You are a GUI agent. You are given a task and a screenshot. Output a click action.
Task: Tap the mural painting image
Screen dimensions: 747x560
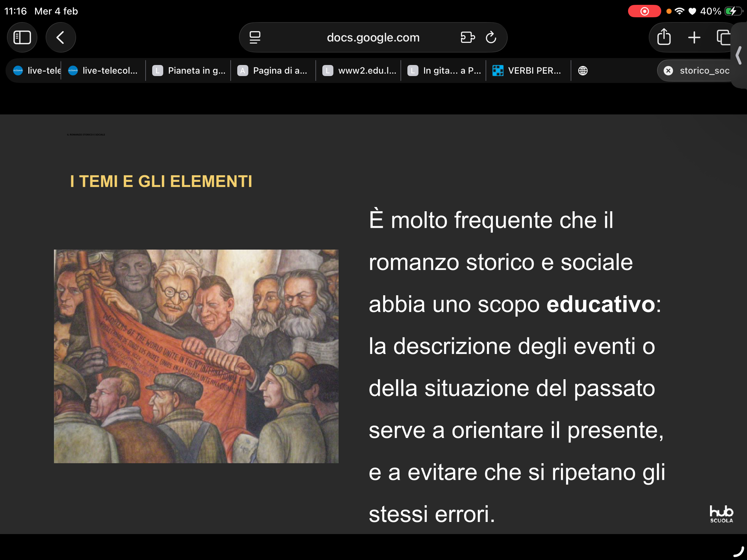click(196, 356)
